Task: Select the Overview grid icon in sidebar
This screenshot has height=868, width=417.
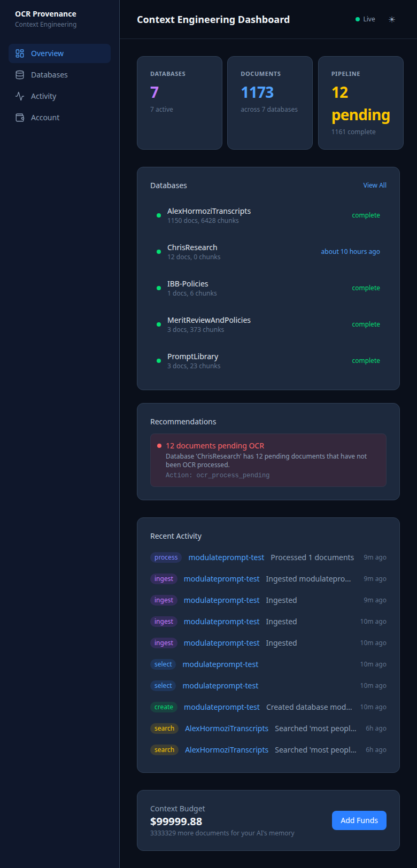Action: (19, 53)
